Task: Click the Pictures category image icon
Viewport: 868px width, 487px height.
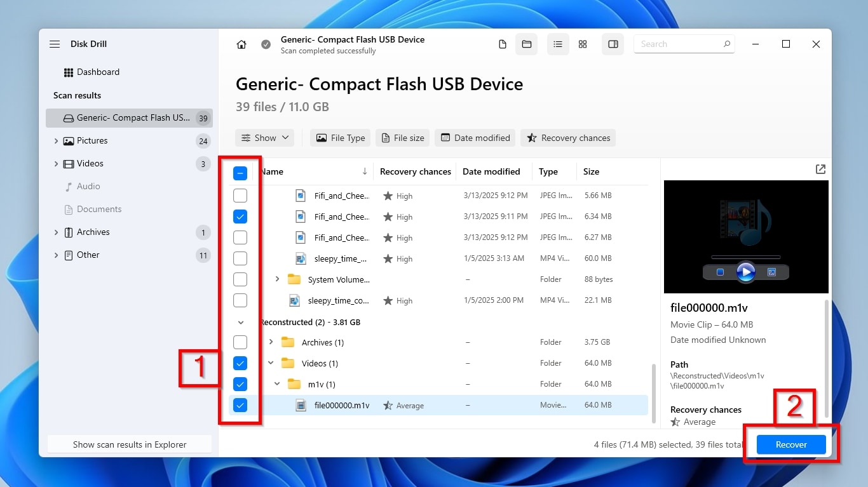Action: [x=69, y=141]
